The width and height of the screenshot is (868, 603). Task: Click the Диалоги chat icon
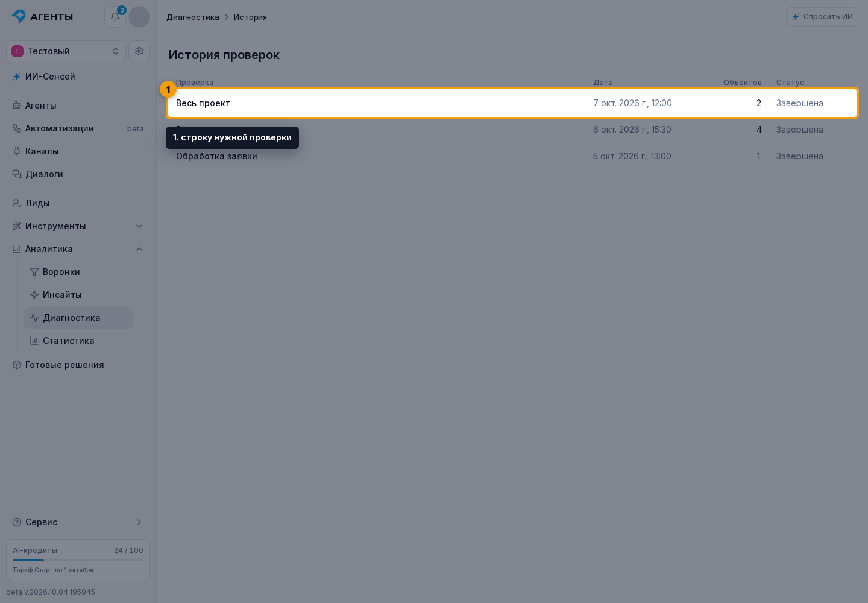point(17,174)
